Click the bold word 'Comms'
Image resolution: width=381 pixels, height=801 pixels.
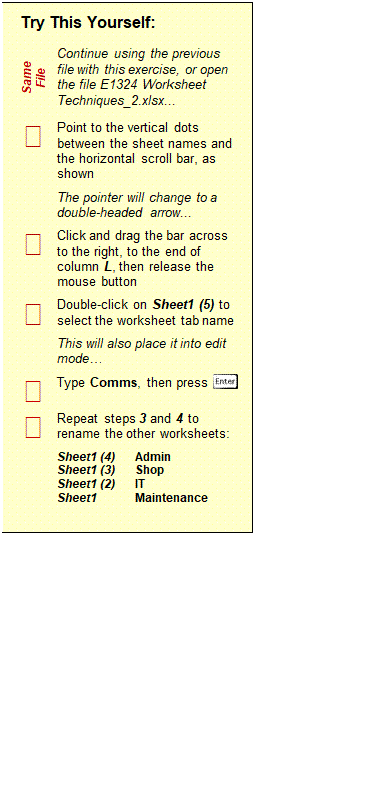[113, 383]
